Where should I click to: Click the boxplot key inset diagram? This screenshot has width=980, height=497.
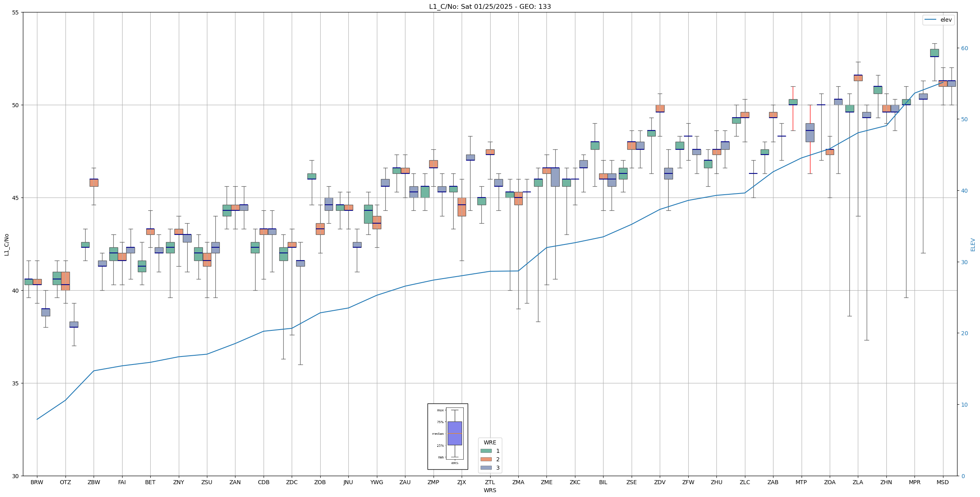(448, 436)
